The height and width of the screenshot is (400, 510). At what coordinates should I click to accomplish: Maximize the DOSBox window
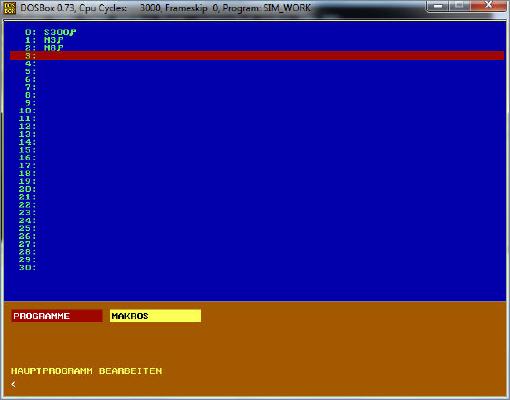click(x=459, y=6)
